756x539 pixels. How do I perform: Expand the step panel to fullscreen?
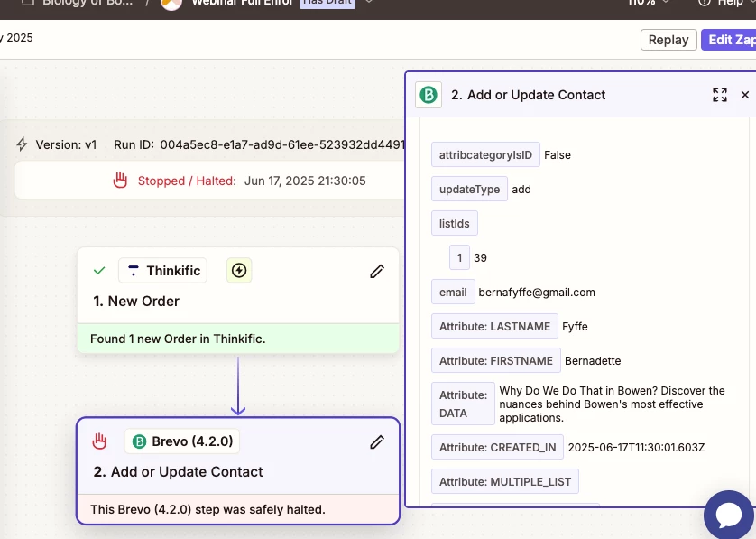click(x=719, y=95)
